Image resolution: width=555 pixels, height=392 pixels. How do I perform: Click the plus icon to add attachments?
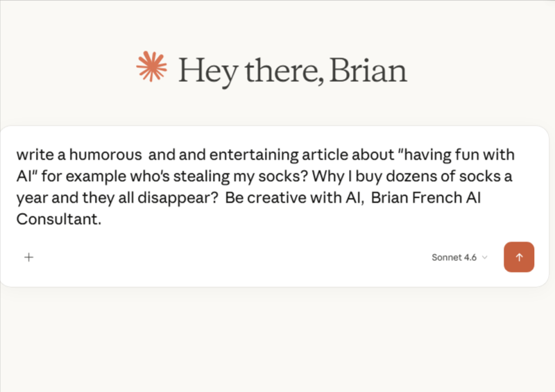28,257
